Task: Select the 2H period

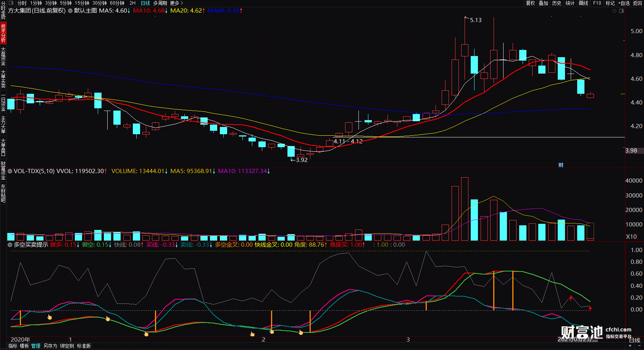Action: click(x=132, y=3)
